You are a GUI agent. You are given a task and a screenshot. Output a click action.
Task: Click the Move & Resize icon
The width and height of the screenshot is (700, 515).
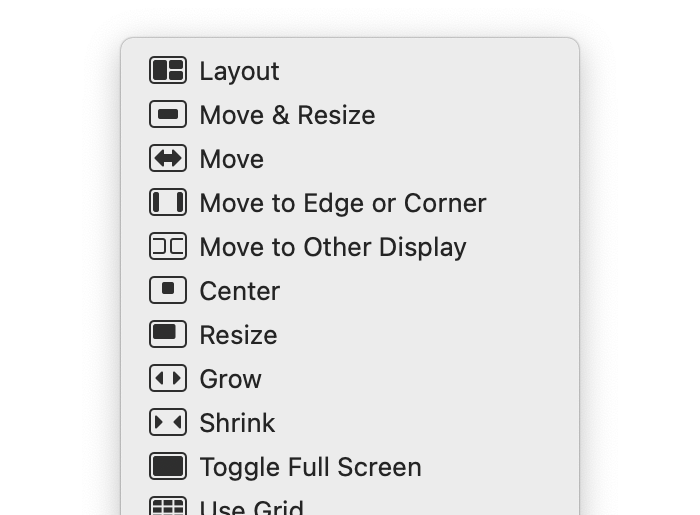coord(168,115)
